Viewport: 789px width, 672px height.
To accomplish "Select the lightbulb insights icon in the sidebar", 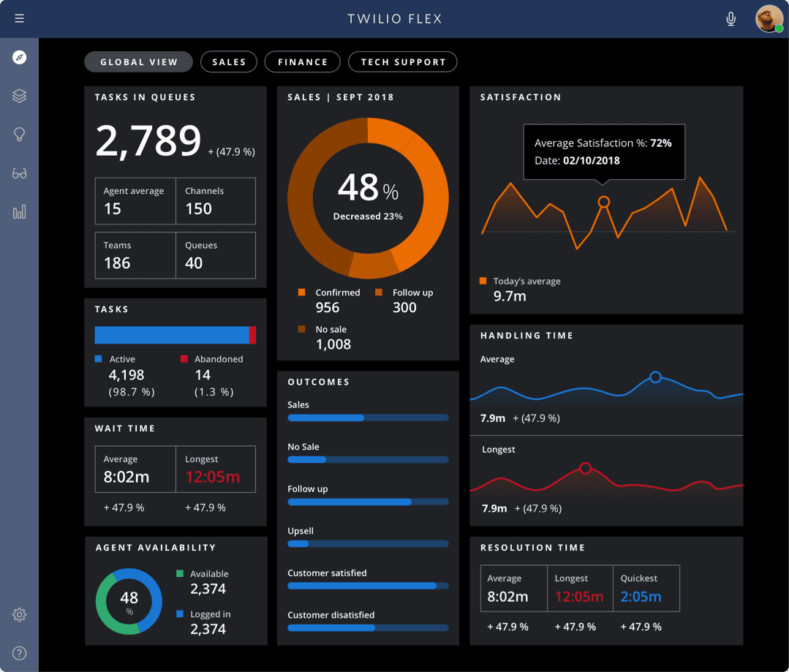I will tap(18, 135).
